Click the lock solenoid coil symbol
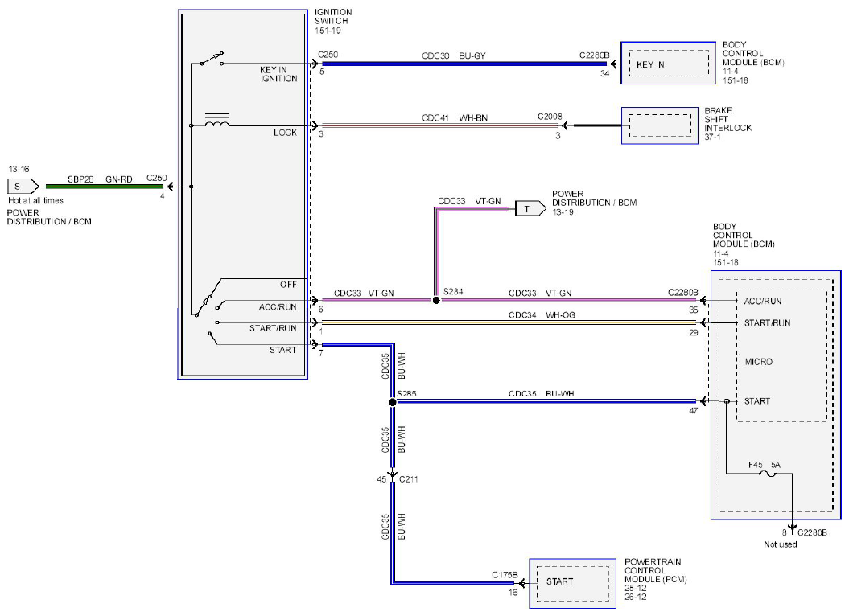Screen dimensions: 849x616 coord(217,120)
